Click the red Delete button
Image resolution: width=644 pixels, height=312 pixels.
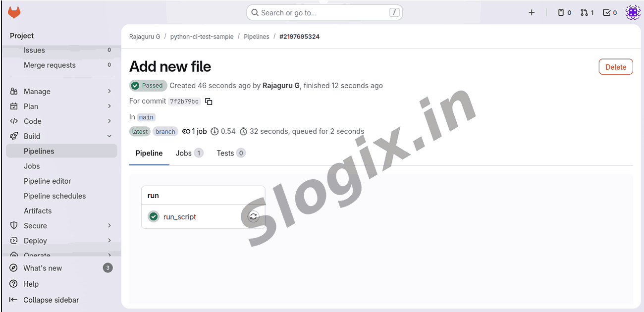click(x=616, y=67)
